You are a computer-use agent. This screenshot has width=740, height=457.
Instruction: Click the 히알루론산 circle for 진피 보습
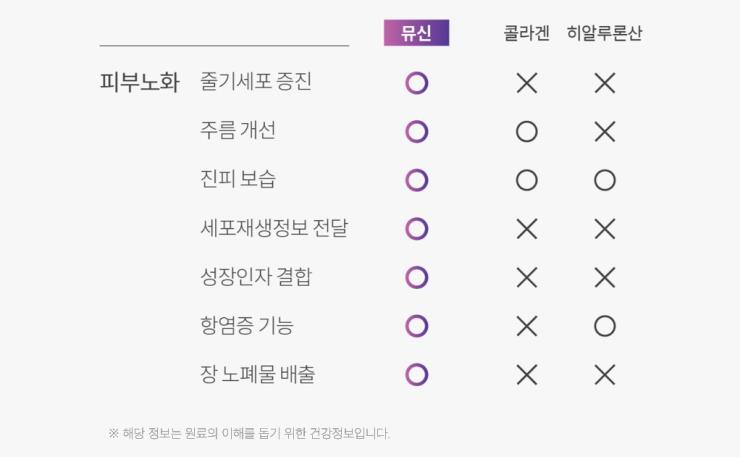(604, 180)
